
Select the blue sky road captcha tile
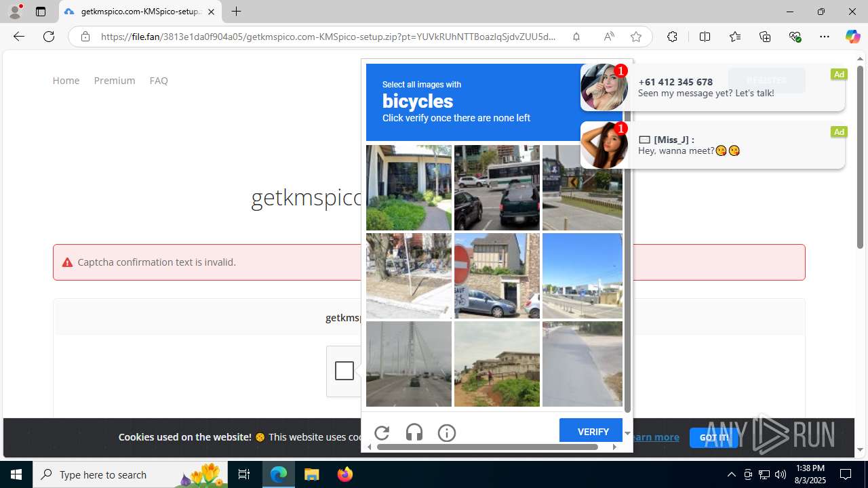click(x=583, y=276)
